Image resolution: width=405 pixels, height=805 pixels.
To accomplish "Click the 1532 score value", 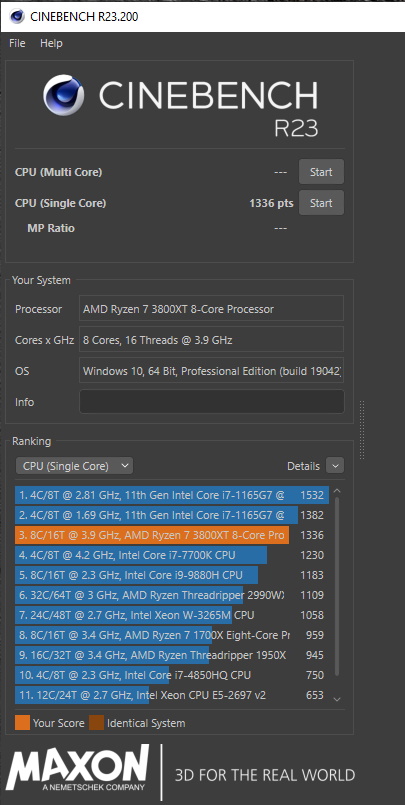I will (312, 495).
